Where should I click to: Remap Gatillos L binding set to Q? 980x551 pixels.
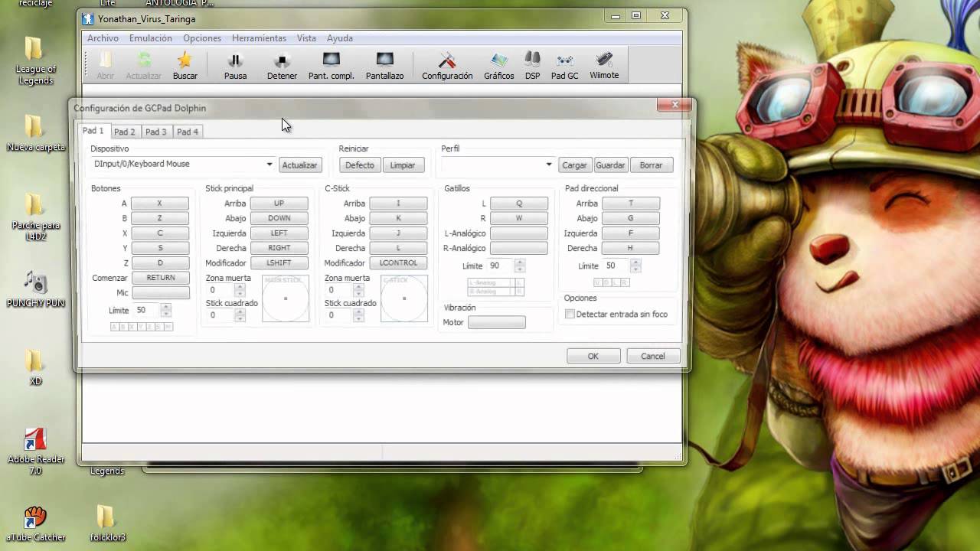click(519, 204)
